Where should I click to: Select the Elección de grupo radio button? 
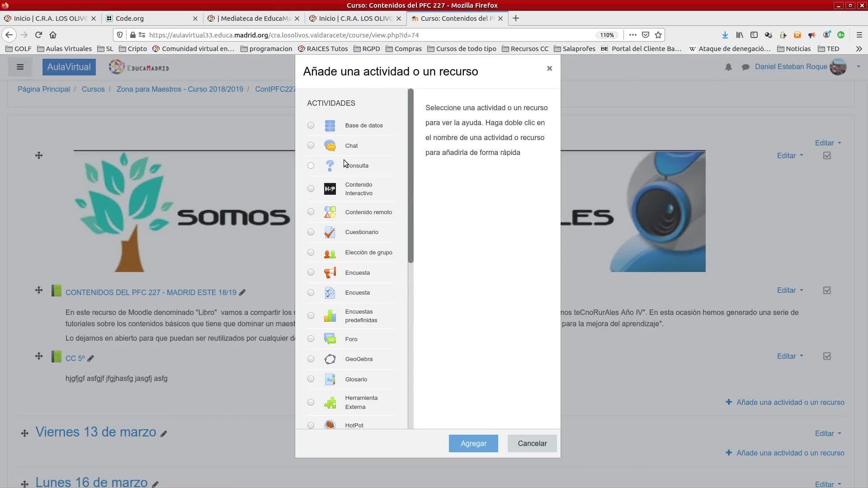(311, 253)
